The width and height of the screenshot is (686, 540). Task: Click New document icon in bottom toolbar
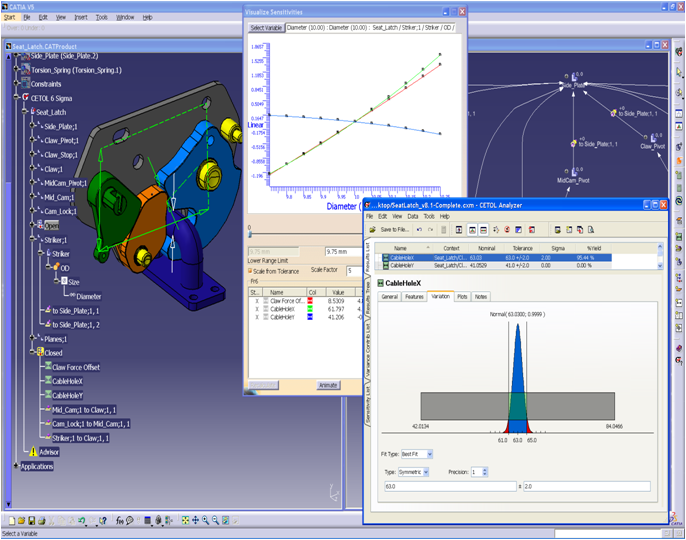pyautogui.click(x=12, y=520)
